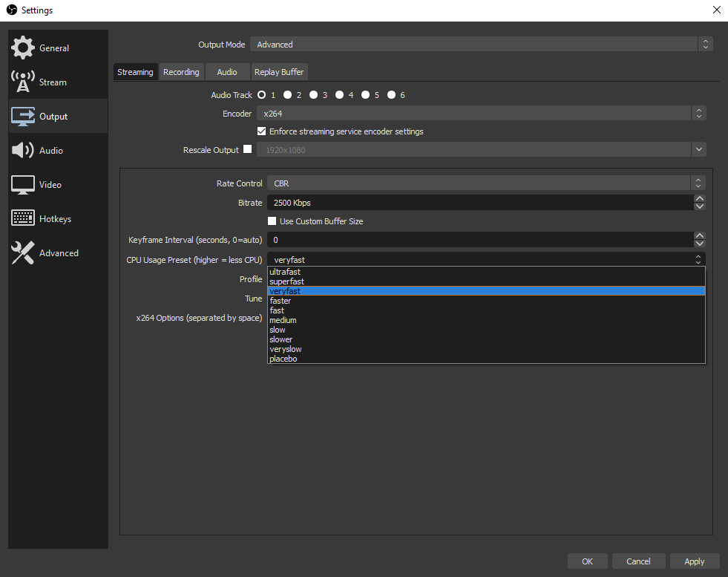
Task: Choose slower preset from list
Action: click(x=486, y=339)
